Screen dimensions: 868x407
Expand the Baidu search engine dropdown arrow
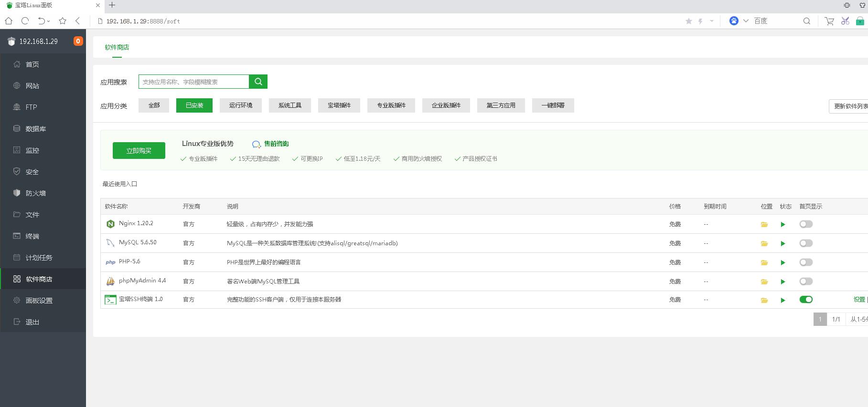(x=746, y=21)
